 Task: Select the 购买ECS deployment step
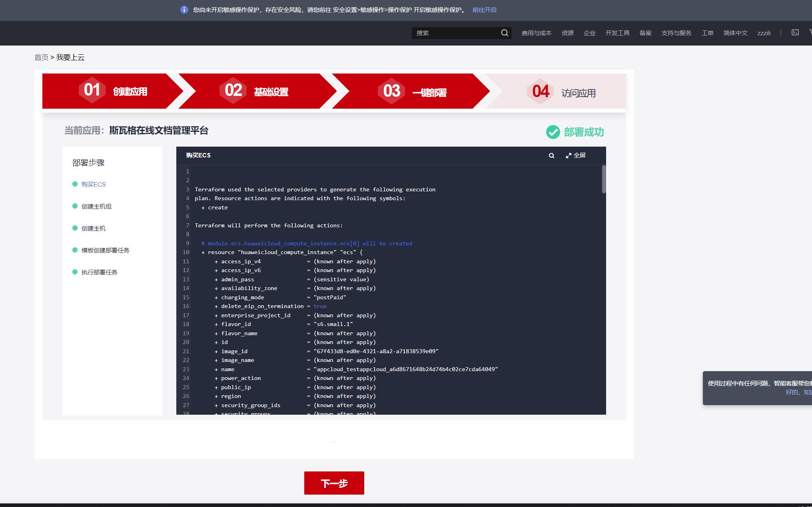point(94,184)
